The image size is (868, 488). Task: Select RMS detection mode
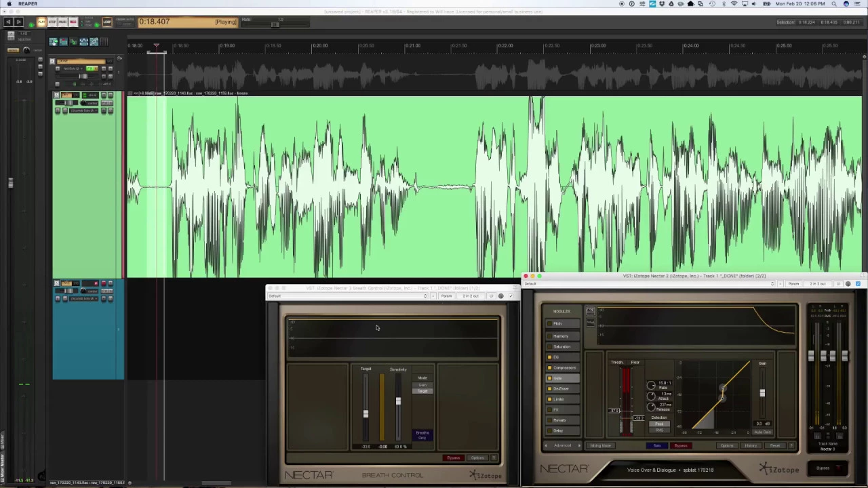pos(659,430)
